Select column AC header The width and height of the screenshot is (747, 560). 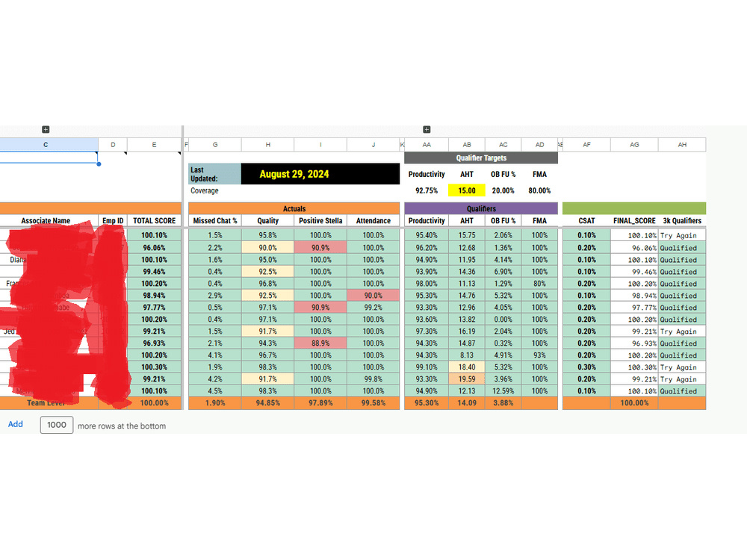(x=503, y=145)
